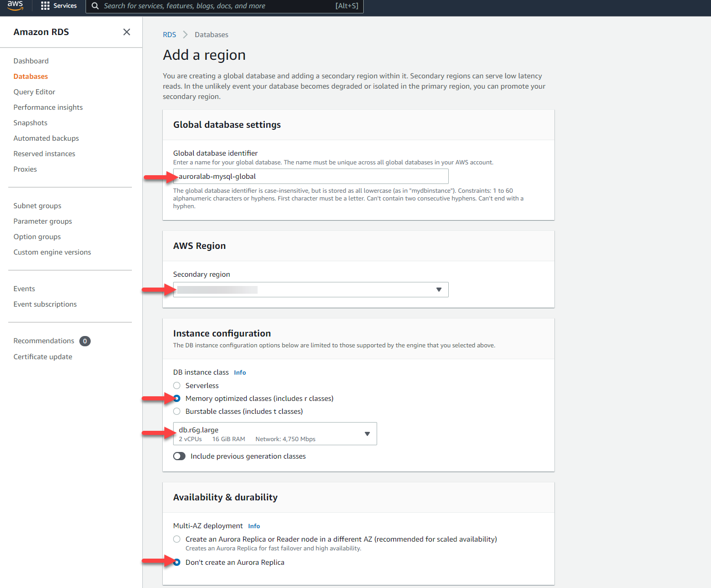Close the Amazon RDS side panel

pos(127,31)
